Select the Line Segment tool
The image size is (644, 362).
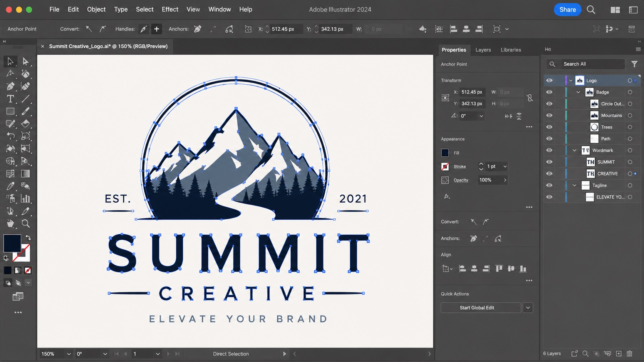coord(25,99)
